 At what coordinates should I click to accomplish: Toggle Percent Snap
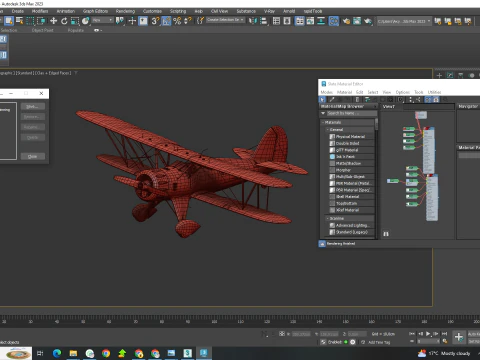tap(177, 21)
